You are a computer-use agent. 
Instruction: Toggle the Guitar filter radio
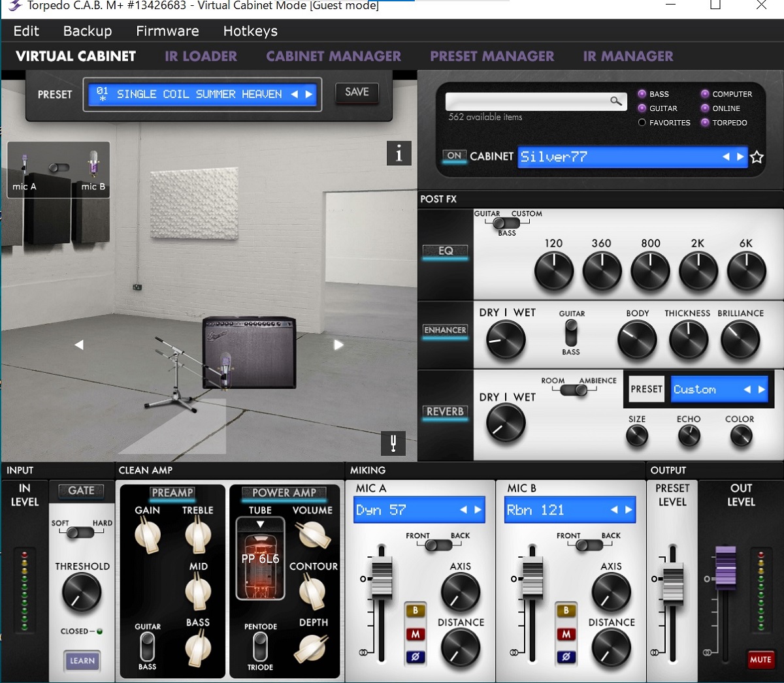[x=642, y=108]
